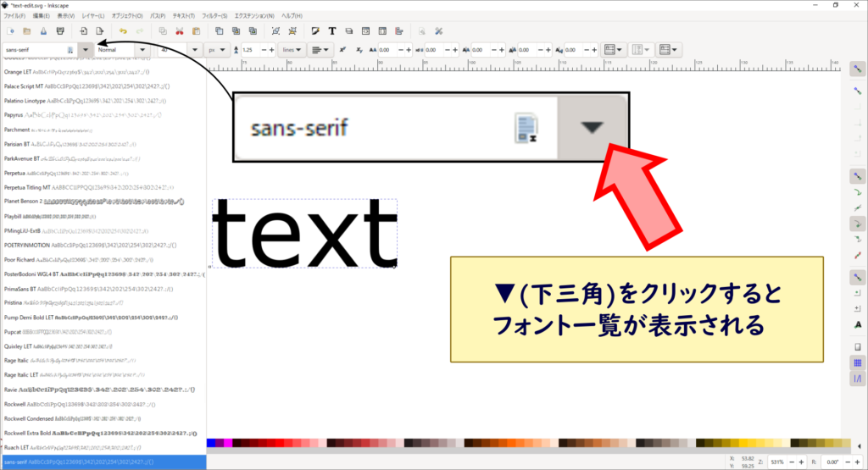868x470 pixels.
Task: Toggle snap nodes, paths and handles
Action: (x=858, y=177)
